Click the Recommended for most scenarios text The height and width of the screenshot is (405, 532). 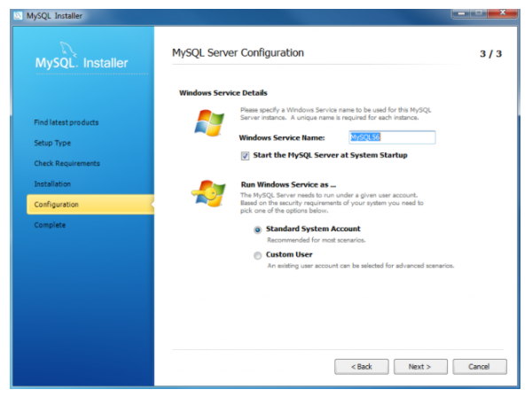point(317,240)
